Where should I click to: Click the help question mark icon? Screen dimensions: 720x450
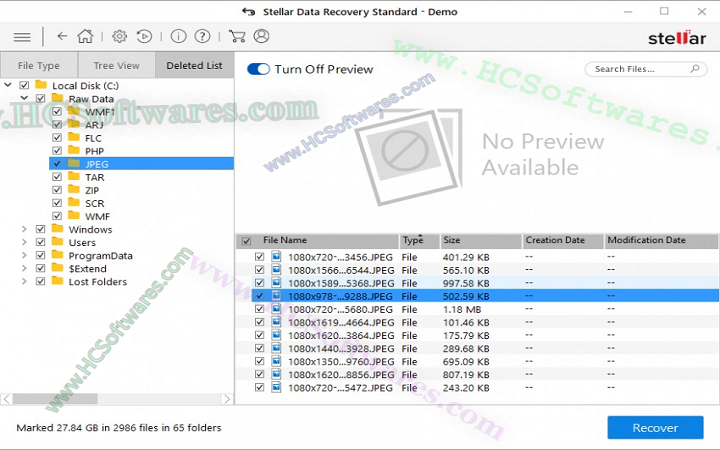pos(203,36)
